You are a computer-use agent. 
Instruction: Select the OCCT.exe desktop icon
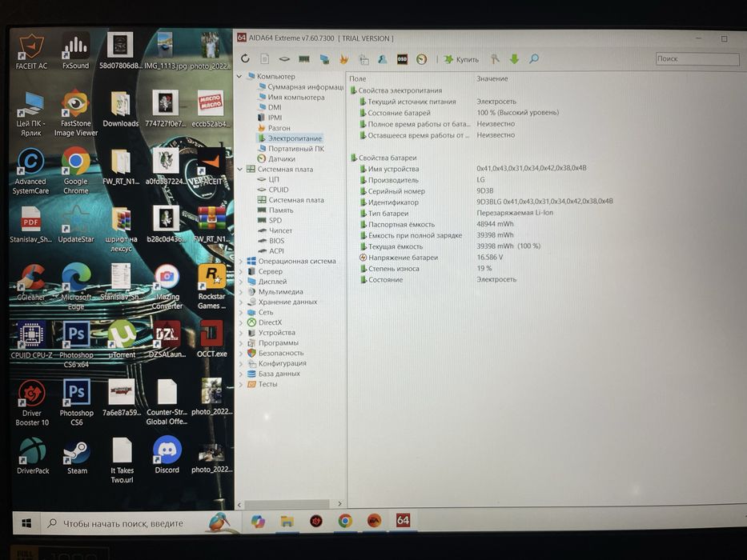tap(211, 339)
